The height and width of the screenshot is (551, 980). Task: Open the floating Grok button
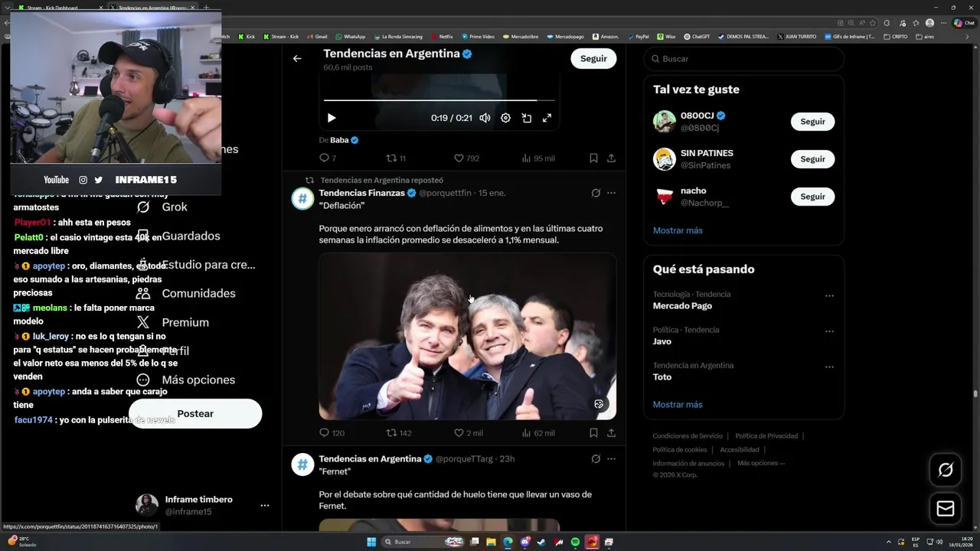[x=946, y=470]
